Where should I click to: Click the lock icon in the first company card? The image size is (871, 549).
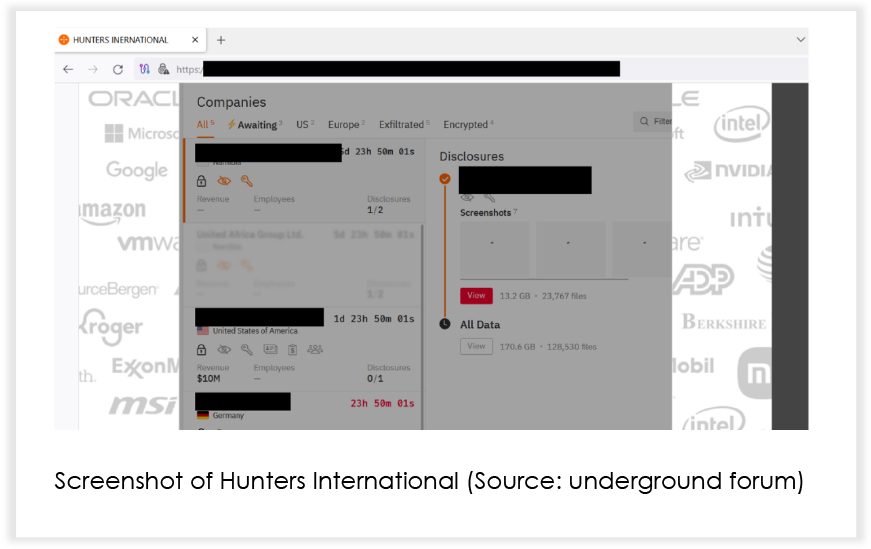point(202,181)
